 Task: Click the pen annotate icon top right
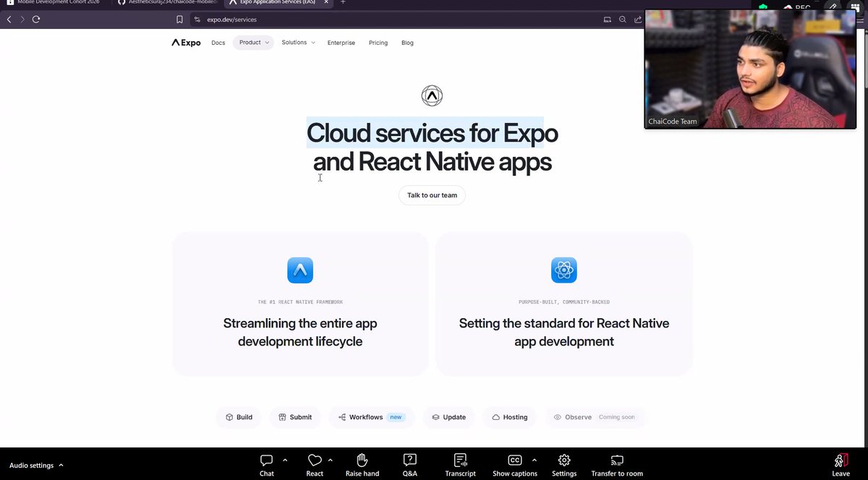click(833, 7)
